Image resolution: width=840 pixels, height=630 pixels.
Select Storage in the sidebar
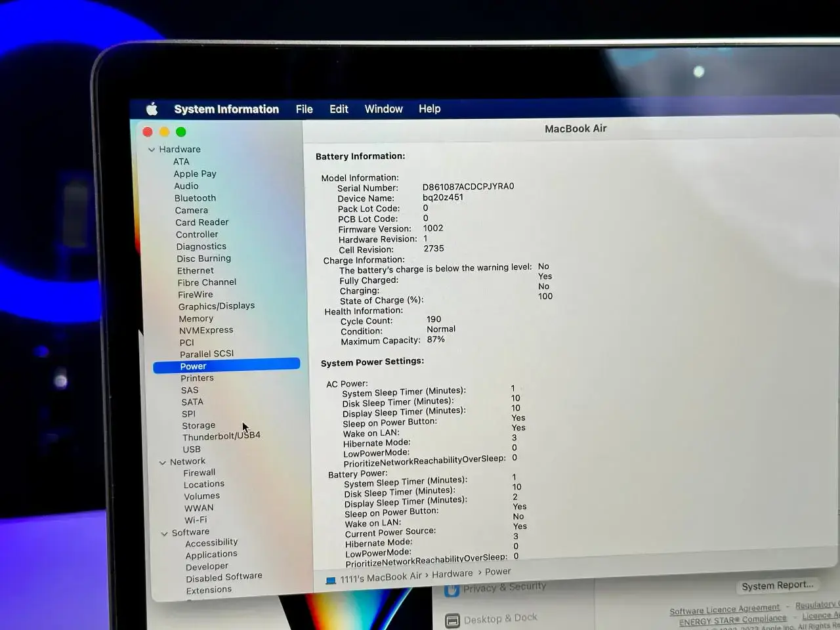[199, 425]
